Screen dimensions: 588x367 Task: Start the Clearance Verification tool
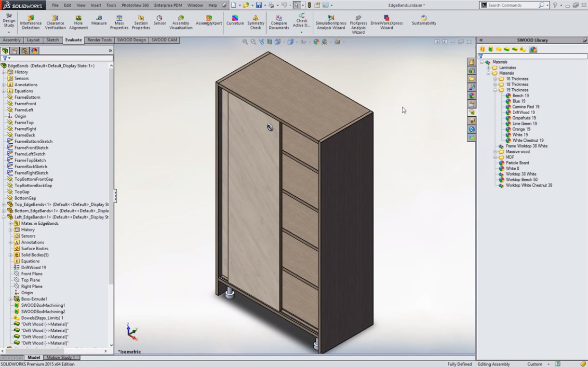point(55,22)
